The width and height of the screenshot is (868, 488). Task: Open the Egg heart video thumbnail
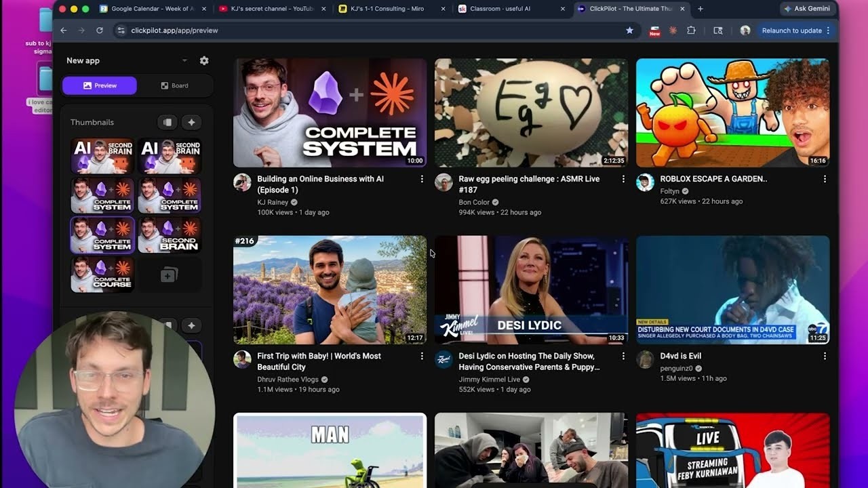pyautogui.click(x=531, y=113)
